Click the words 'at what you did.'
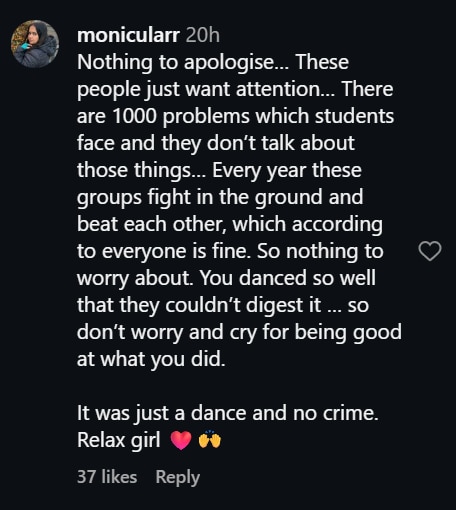This screenshot has height=510, width=456. pos(151,359)
